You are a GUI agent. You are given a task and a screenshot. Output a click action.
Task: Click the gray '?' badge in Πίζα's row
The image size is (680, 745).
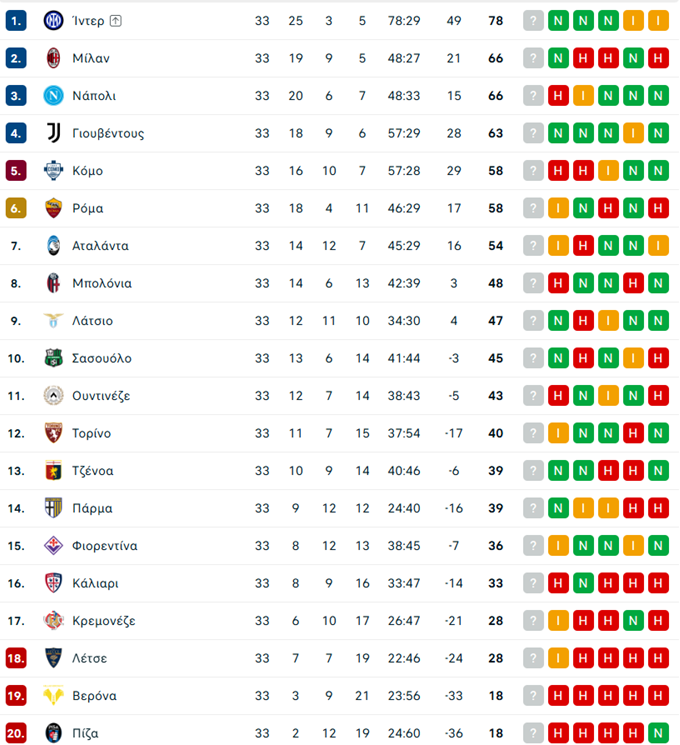pos(533,733)
